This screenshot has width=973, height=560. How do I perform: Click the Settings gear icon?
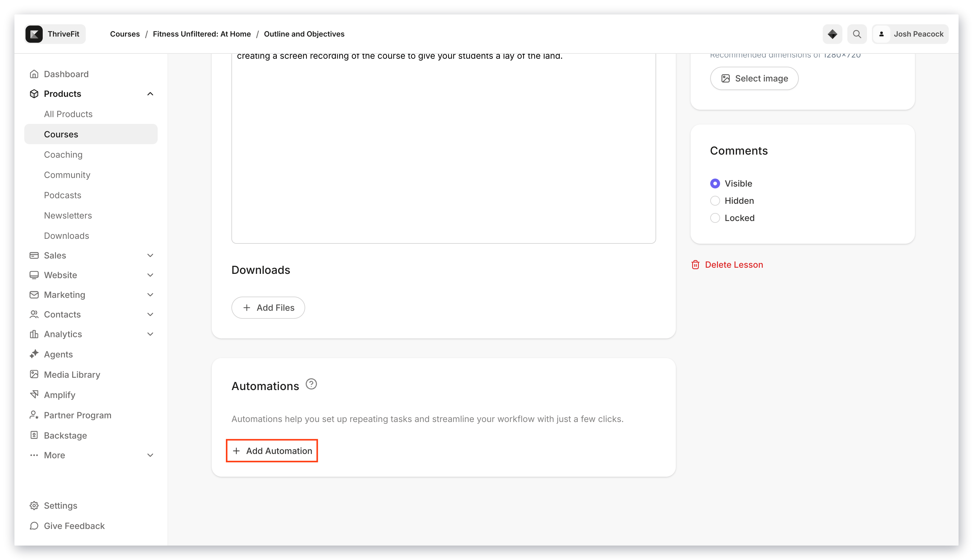[34, 505]
